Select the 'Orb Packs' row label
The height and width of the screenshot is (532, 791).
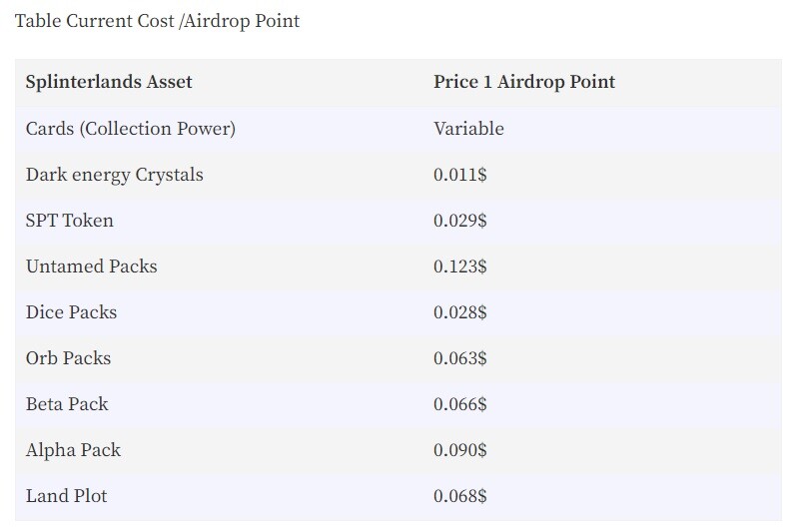[68, 358]
